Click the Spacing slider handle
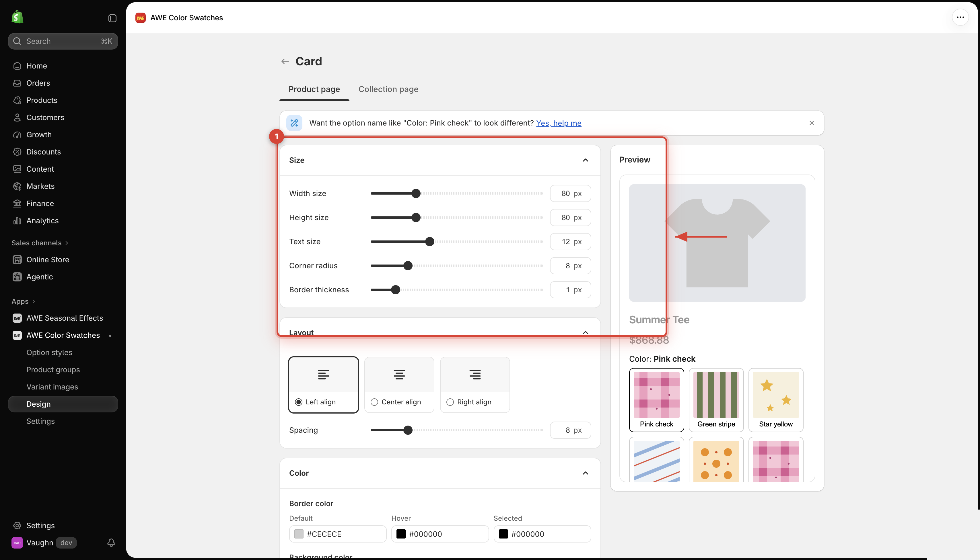 408,430
